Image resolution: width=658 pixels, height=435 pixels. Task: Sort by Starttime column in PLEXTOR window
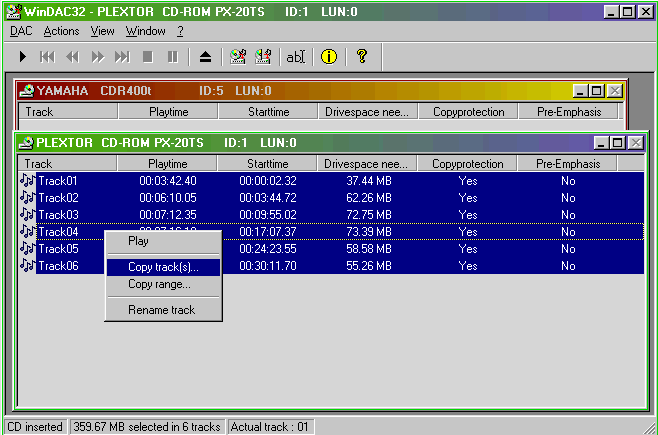(267, 164)
